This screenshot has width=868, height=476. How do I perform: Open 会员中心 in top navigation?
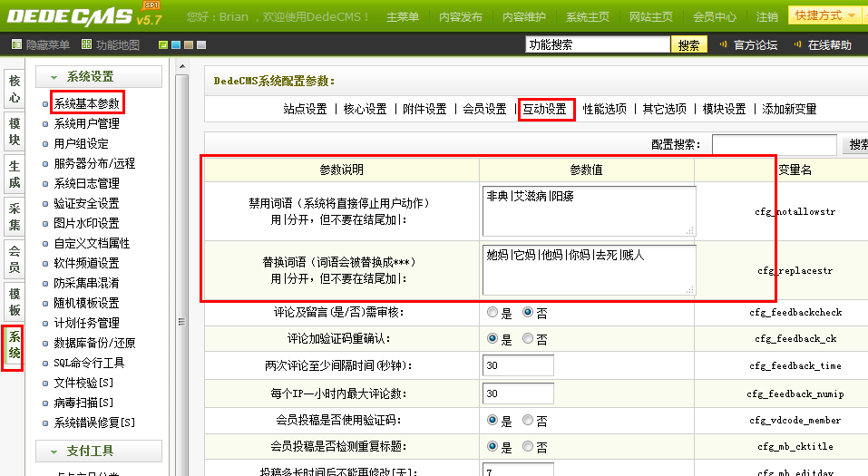[715, 17]
